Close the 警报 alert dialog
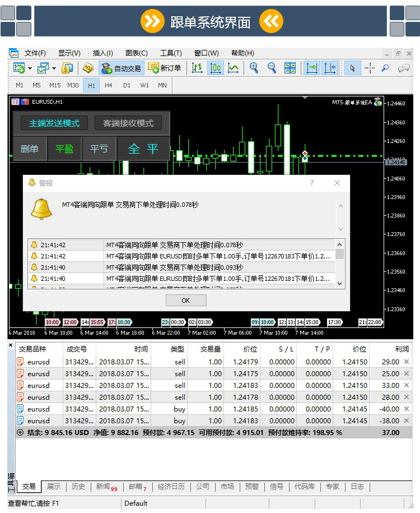 click(x=337, y=183)
